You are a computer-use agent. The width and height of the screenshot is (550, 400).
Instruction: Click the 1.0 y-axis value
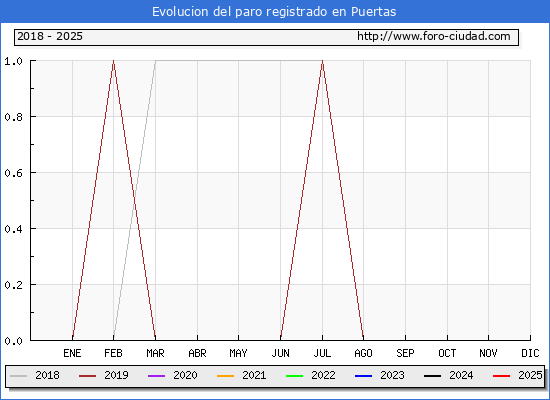(x=14, y=61)
